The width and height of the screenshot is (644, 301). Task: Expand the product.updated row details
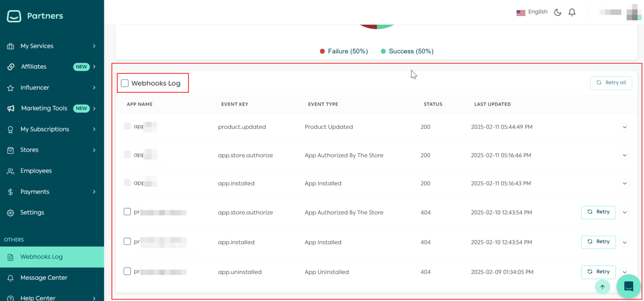625,127
